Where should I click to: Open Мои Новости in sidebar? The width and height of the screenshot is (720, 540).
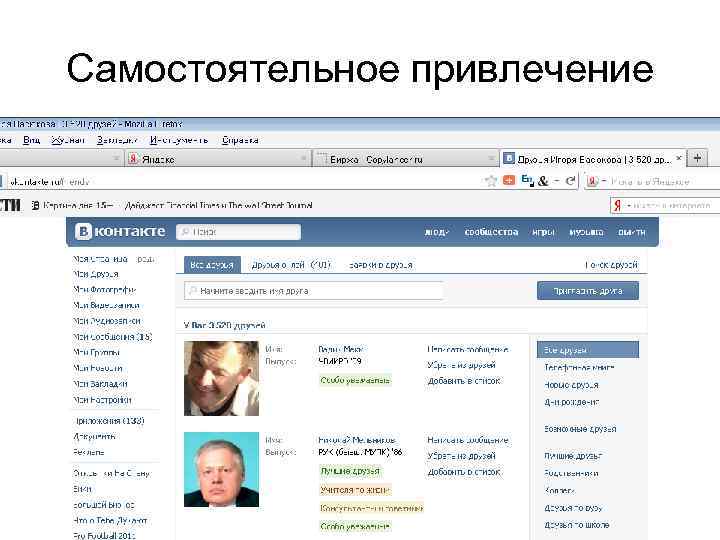coord(98,368)
